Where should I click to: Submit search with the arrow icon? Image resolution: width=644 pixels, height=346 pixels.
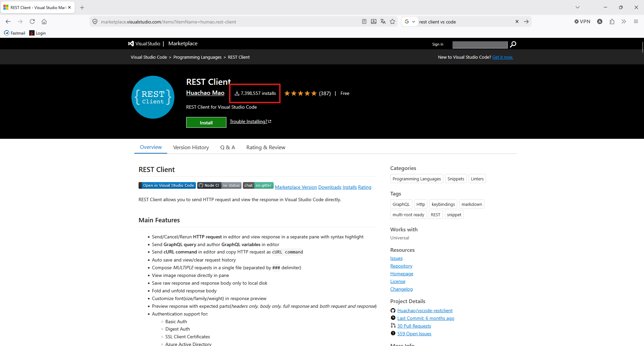tap(526, 21)
